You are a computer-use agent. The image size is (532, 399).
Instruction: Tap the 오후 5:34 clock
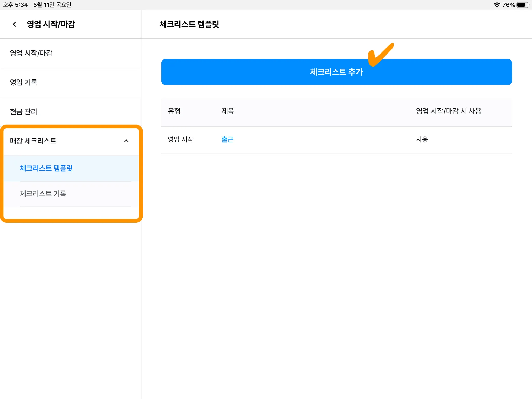(15, 5)
